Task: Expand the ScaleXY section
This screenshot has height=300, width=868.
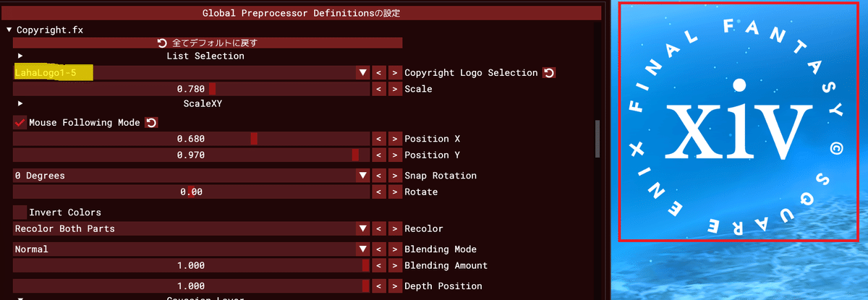Action: click(x=20, y=103)
